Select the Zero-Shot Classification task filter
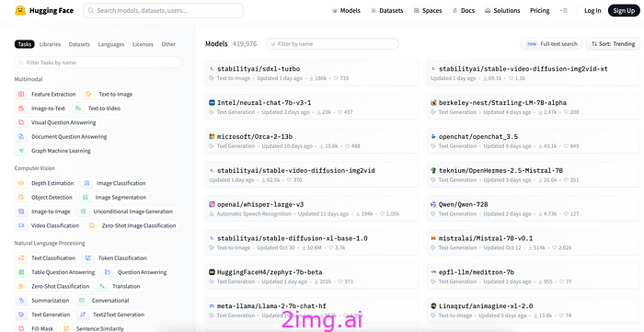Image resolution: width=644 pixels, height=332 pixels. (x=53, y=286)
